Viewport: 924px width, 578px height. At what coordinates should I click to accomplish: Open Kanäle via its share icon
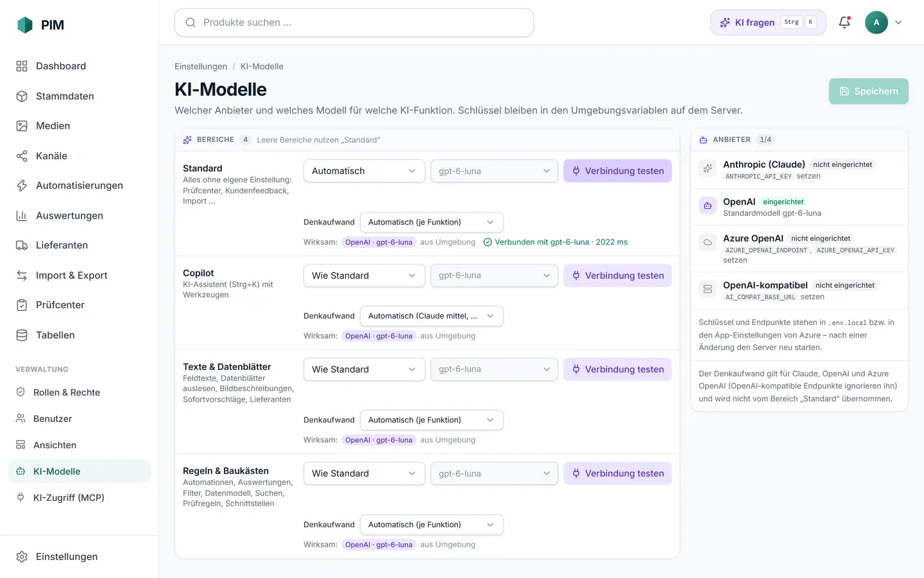click(22, 156)
